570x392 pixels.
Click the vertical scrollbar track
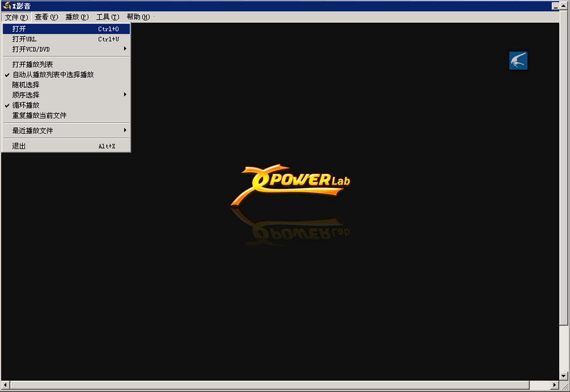[564, 348]
